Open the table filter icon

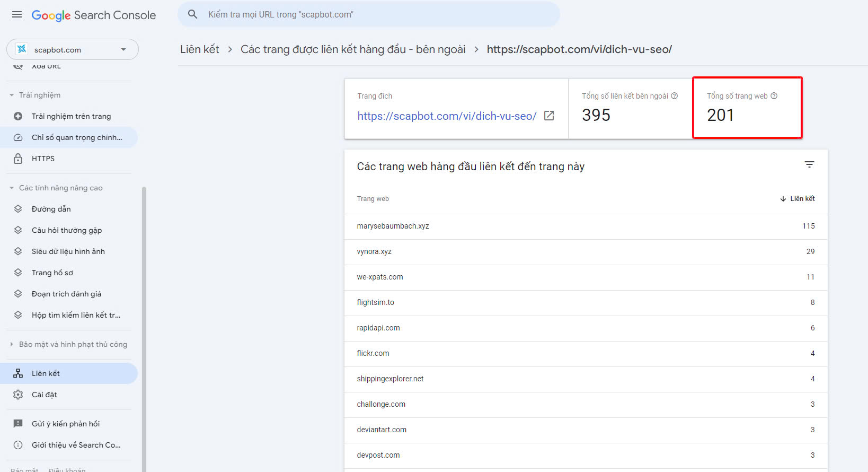809,164
